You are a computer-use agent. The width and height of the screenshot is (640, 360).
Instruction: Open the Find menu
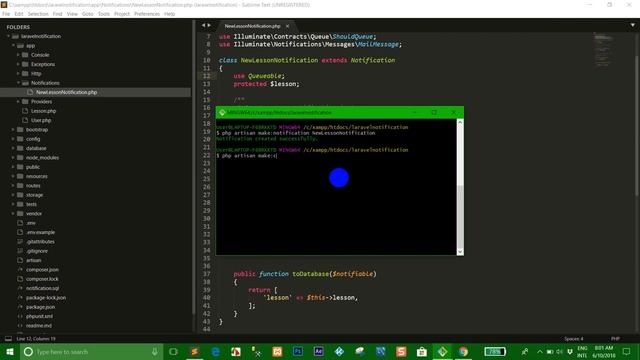[58, 14]
